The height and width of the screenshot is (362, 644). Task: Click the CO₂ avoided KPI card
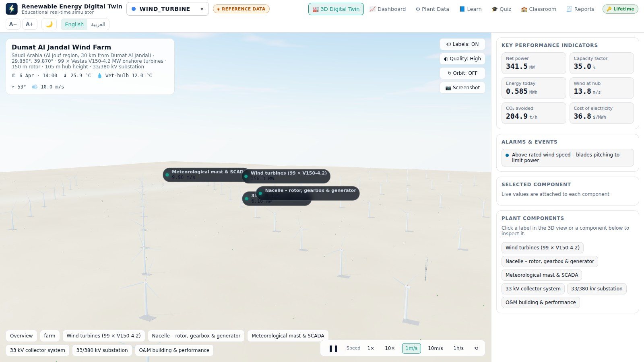coord(534,113)
